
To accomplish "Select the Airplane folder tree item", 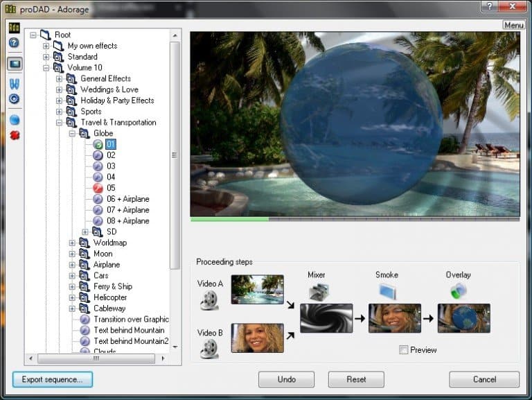I will point(107,265).
